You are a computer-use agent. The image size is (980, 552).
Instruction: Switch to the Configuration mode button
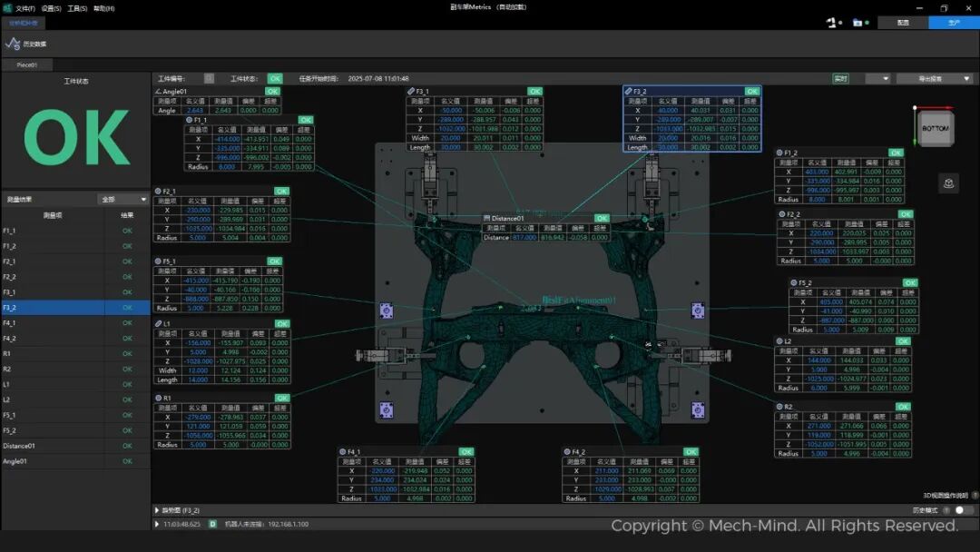903,23
